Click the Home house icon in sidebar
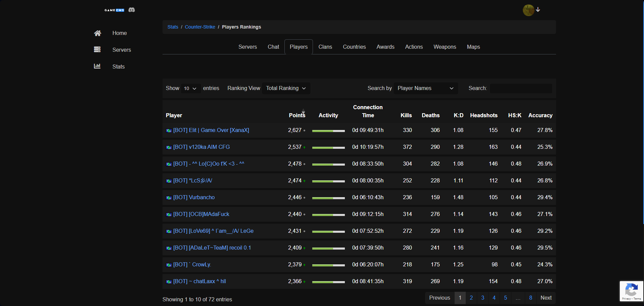 click(97, 33)
